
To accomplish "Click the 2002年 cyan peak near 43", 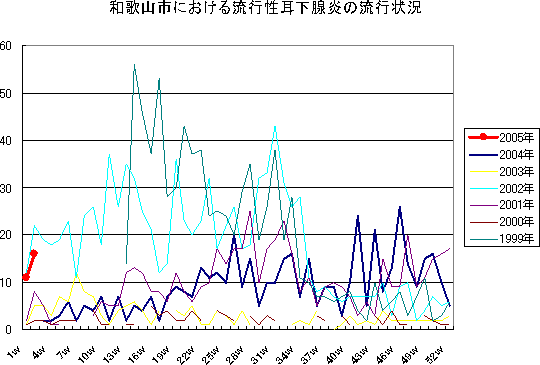I will pyautogui.click(x=275, y=126).
